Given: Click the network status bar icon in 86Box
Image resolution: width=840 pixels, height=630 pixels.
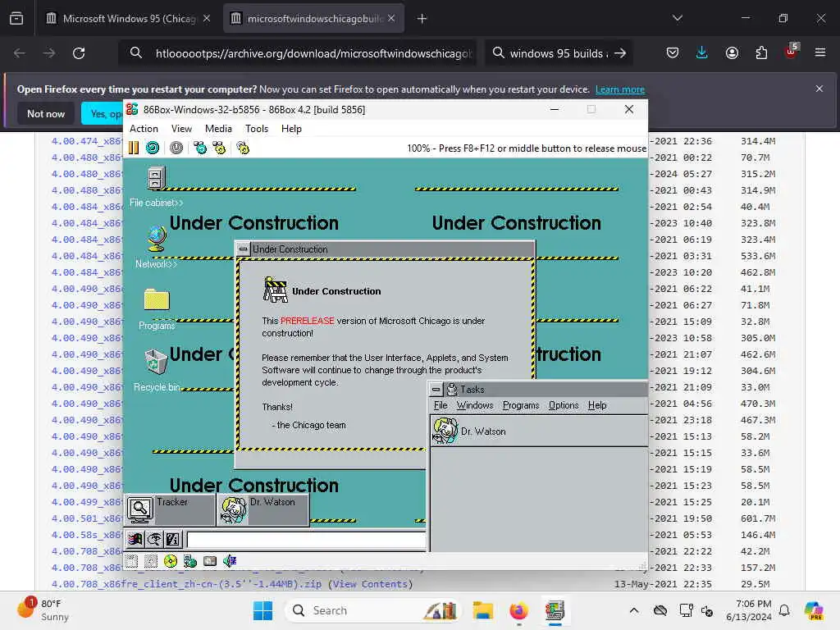Looking at the screenshot, I should point(190,561).
